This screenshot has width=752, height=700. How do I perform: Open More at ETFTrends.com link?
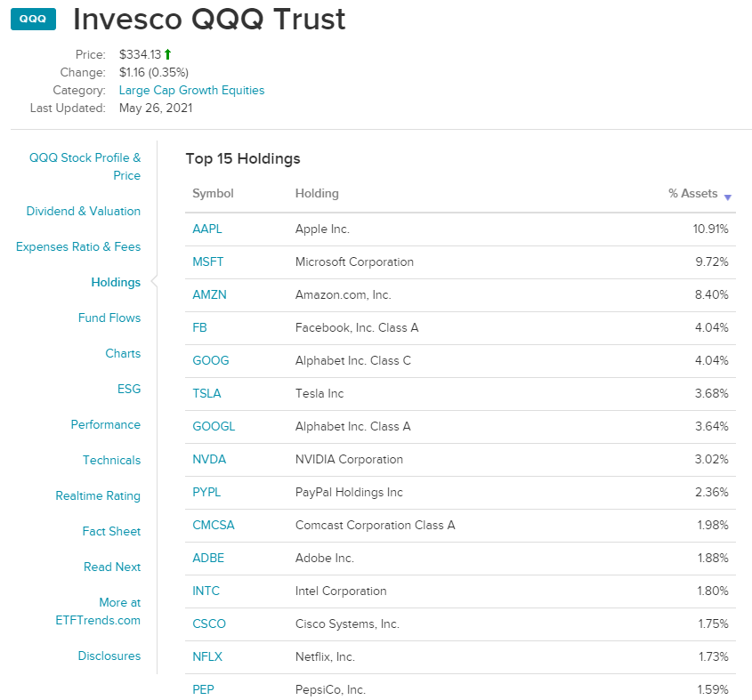[98, 611]
